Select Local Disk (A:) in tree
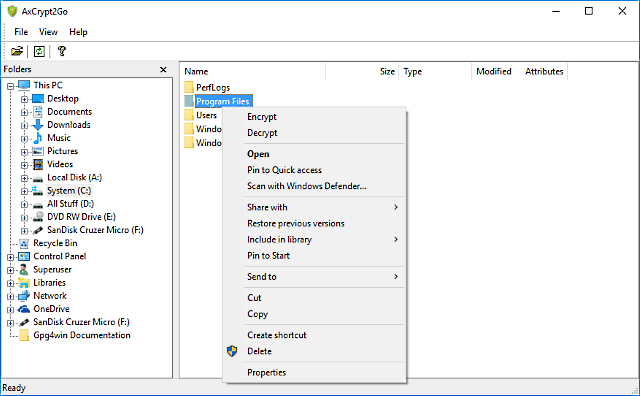 (74, 178)
